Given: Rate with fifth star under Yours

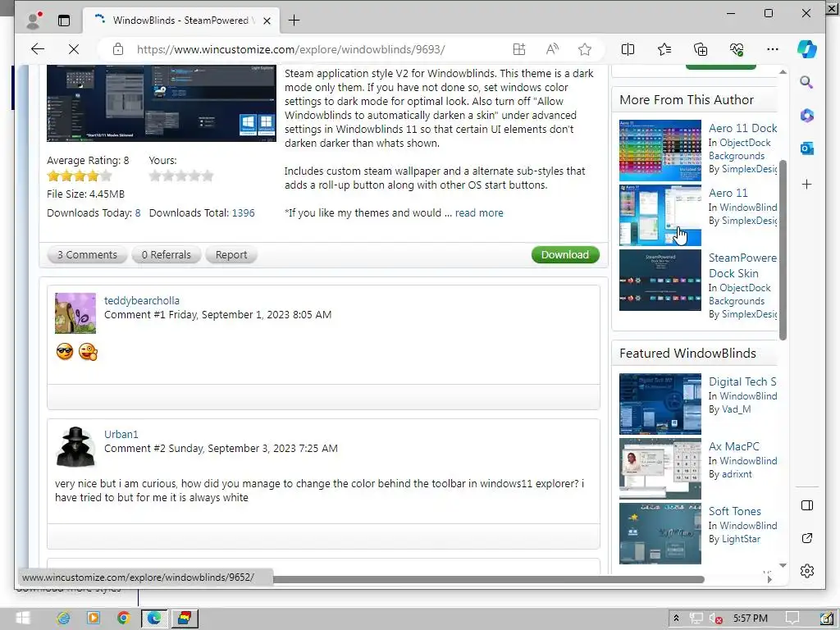Looking at the screenshot, I should pyautogui.click(x=208, y=176).
